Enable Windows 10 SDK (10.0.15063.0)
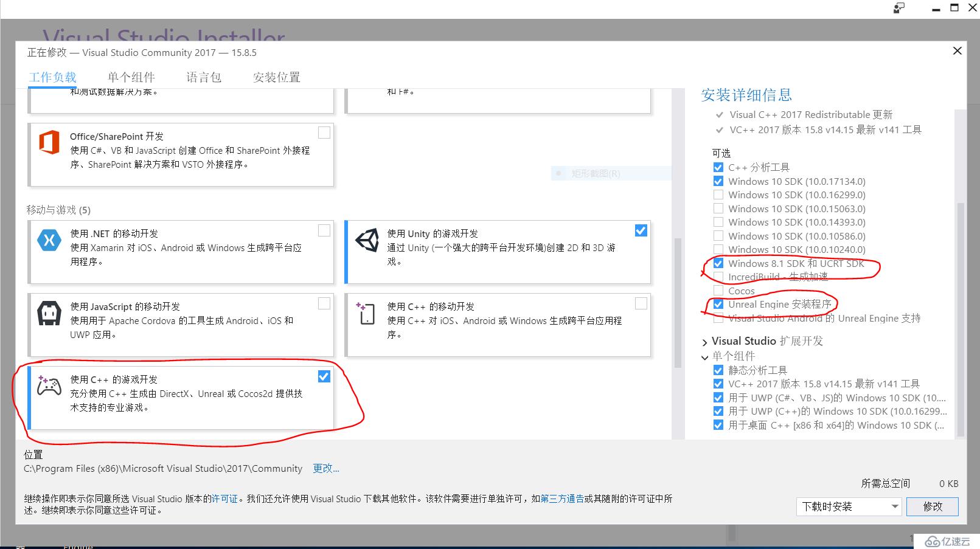The height and width of the screenshot is (549, 980). tap(718, 209)
